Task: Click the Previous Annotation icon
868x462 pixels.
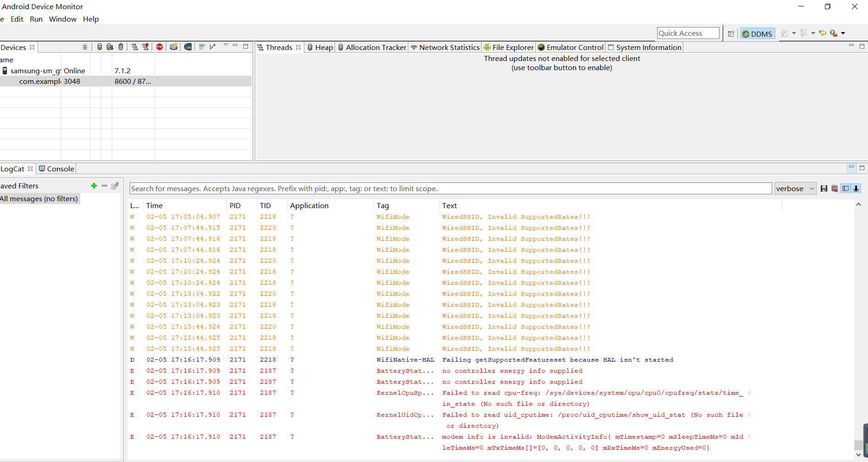Action: point(803,33)
